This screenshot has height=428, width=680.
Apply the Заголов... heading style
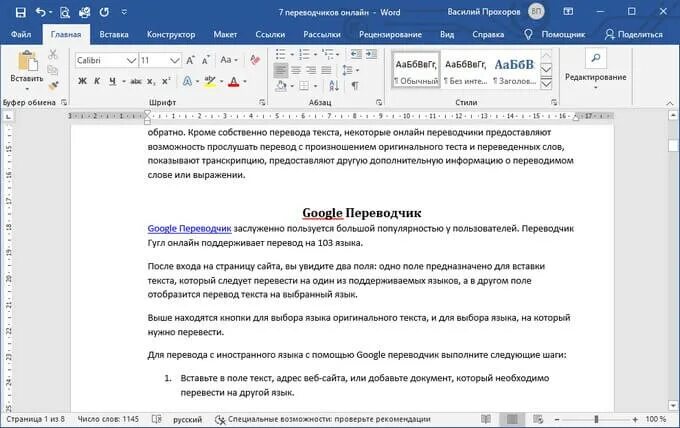point(514,70)
